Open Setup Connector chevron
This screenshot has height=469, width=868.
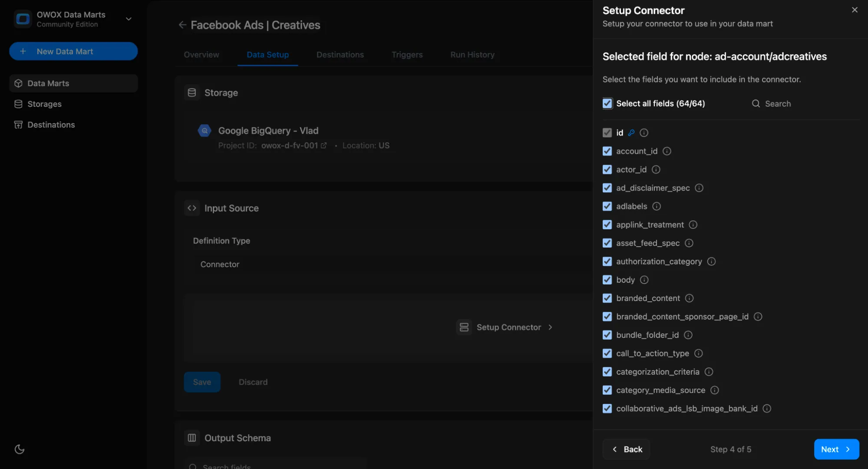(550, 327)
